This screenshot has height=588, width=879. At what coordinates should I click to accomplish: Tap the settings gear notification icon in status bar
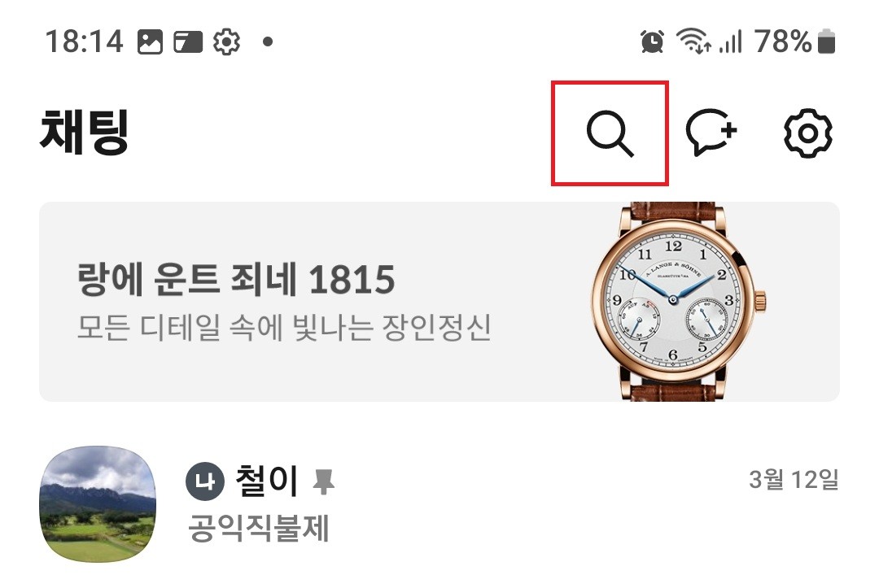coord(227,42)
